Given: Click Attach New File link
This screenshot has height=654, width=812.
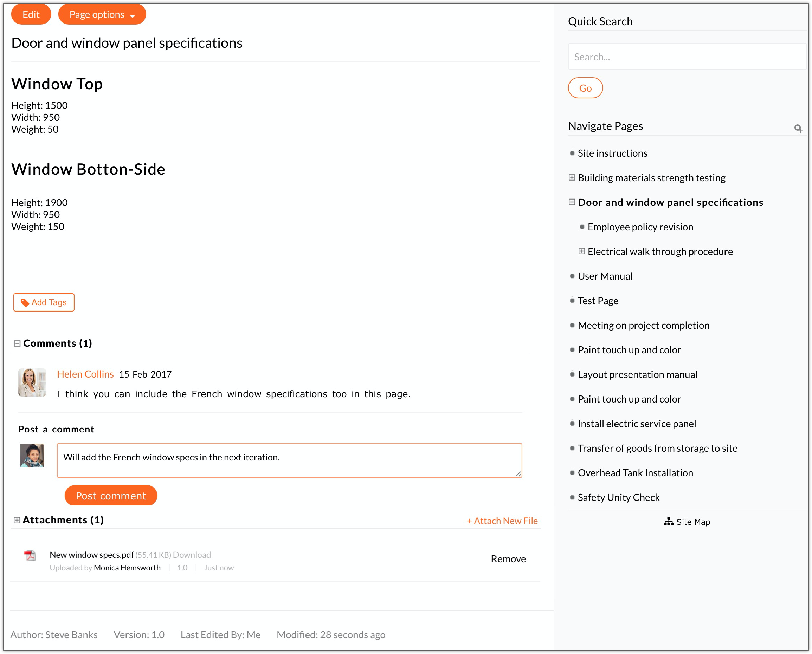Looking at the screenshot, I should click(x=502, y=521).
